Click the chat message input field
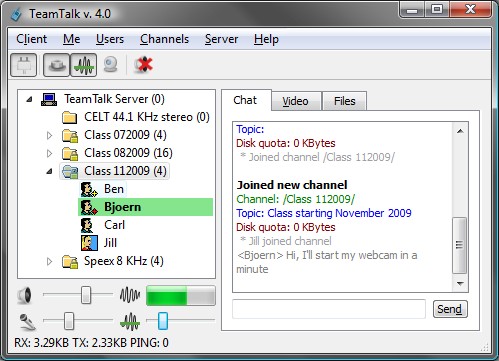The image size is (499, 361). [x=329, y=309]
